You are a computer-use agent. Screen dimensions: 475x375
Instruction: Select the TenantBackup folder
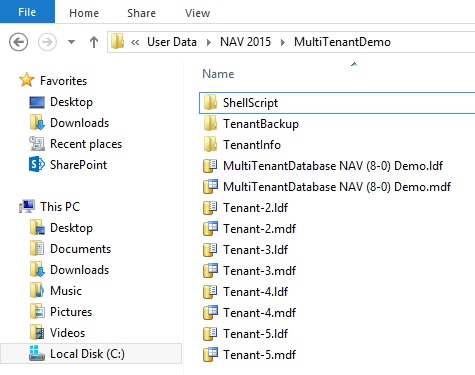(261, 124)
